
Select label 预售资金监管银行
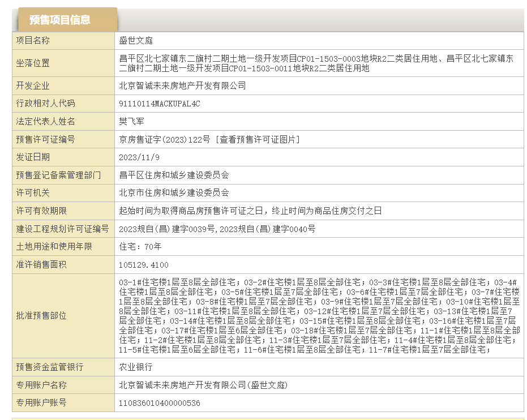[50, 367]
